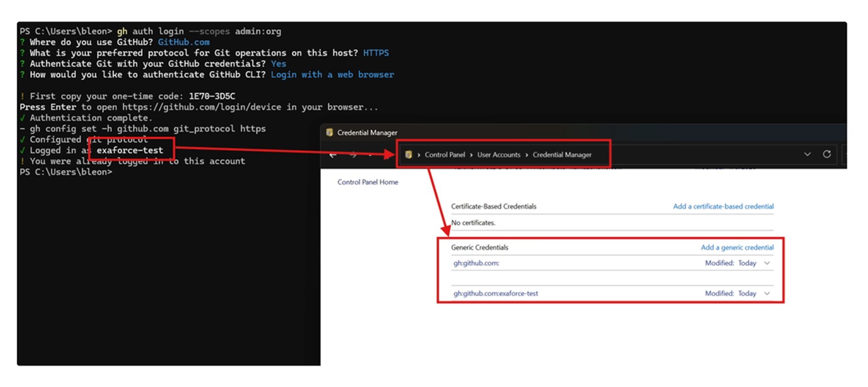Open the breadcrumb chevron before Control Panel

419,155
